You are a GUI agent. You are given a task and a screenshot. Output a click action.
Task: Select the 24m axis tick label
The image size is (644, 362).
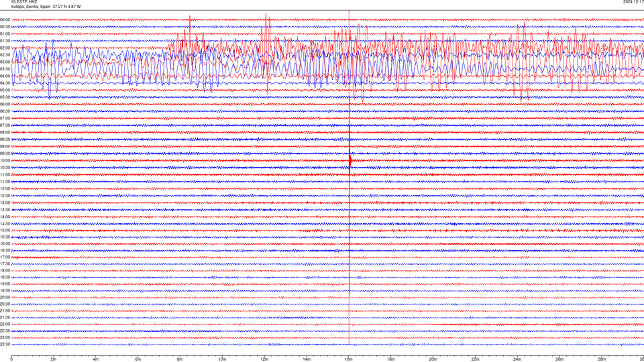517,359
